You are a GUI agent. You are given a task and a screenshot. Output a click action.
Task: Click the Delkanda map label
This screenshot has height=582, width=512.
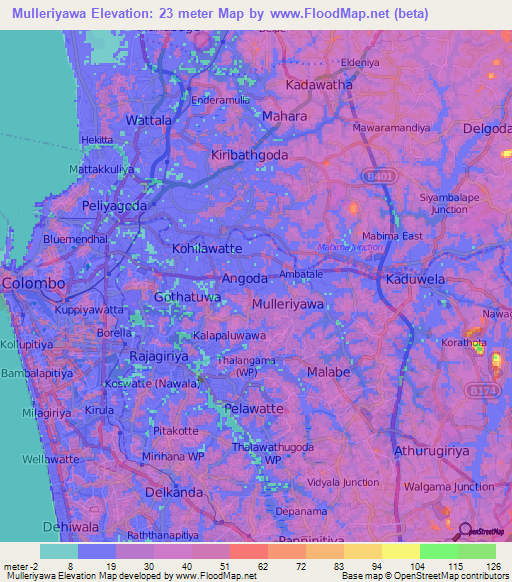pos(174,493)
